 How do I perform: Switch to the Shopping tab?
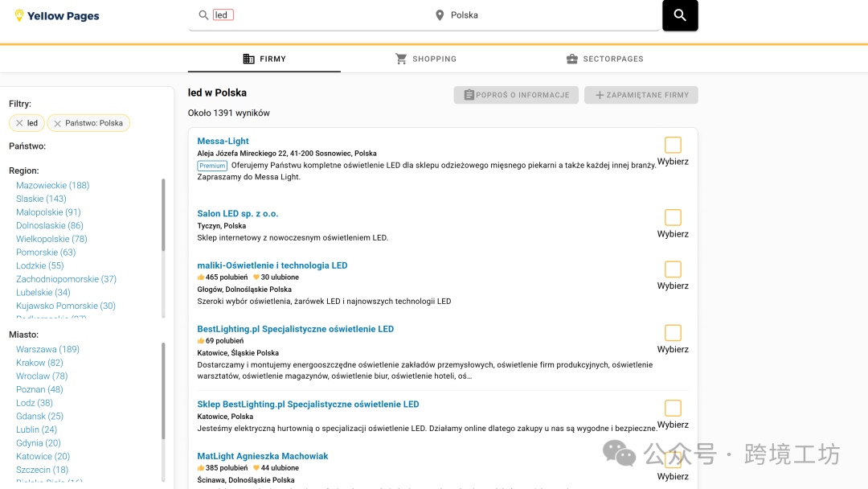click(425, 59)
